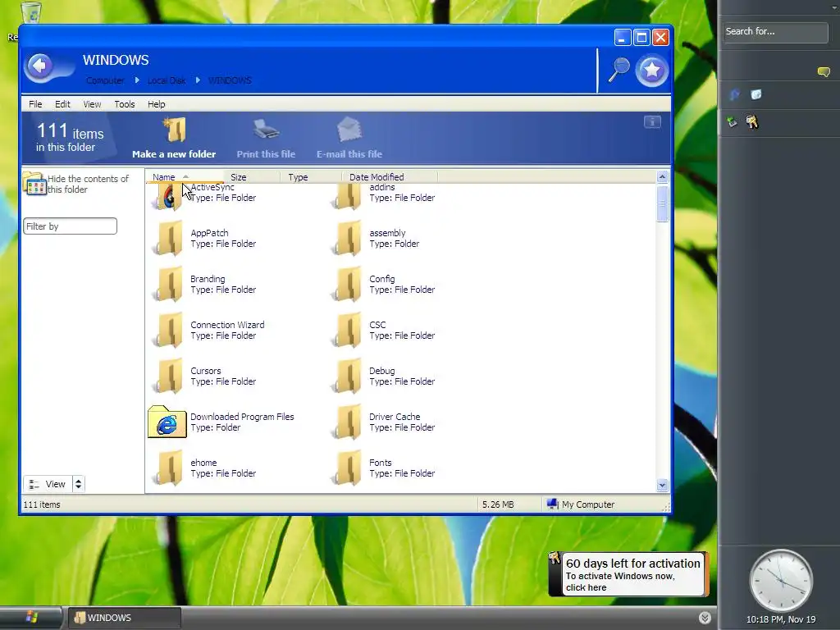The image size is (840, 630).
Task: Select the CSC folder icon
Action: (347, 331)
